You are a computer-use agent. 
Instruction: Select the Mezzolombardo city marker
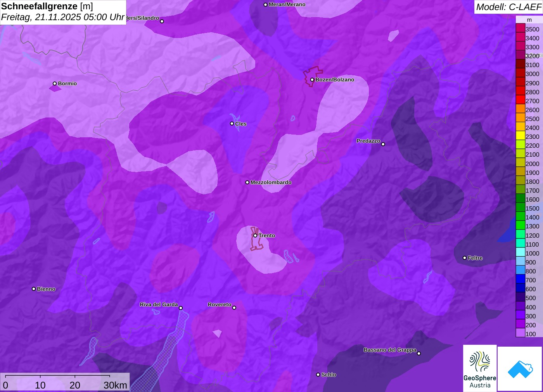tap(247, 182)
